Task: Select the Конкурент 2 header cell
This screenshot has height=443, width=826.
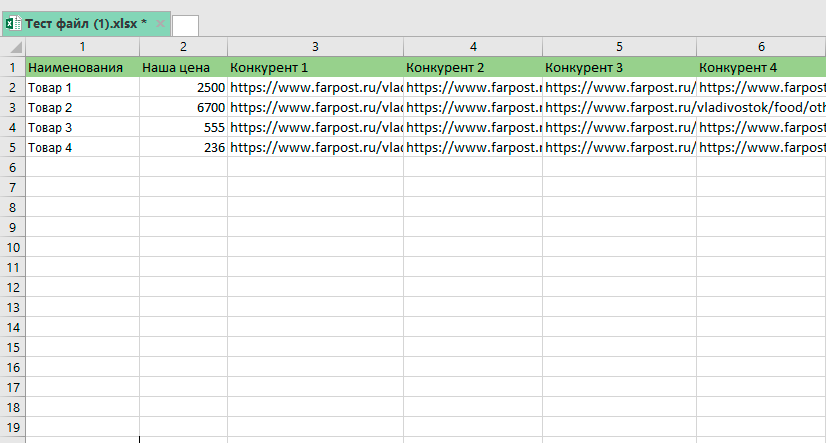Action: pos(472,67)
